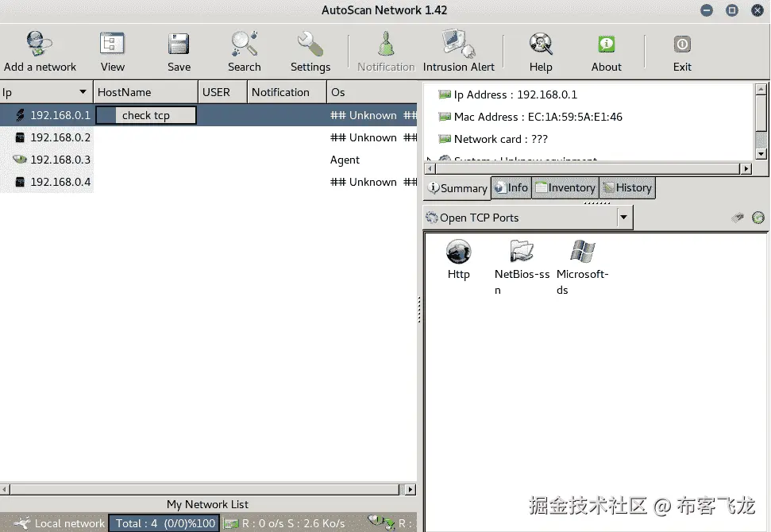Click the network list horizontal scrollbar
This screenshot has width=771, height=532.
click(205, 490)
